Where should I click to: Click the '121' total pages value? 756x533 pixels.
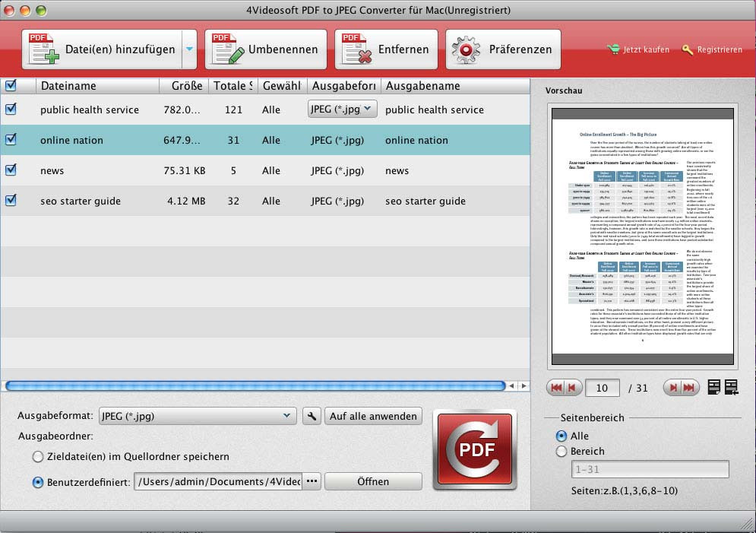233,110
